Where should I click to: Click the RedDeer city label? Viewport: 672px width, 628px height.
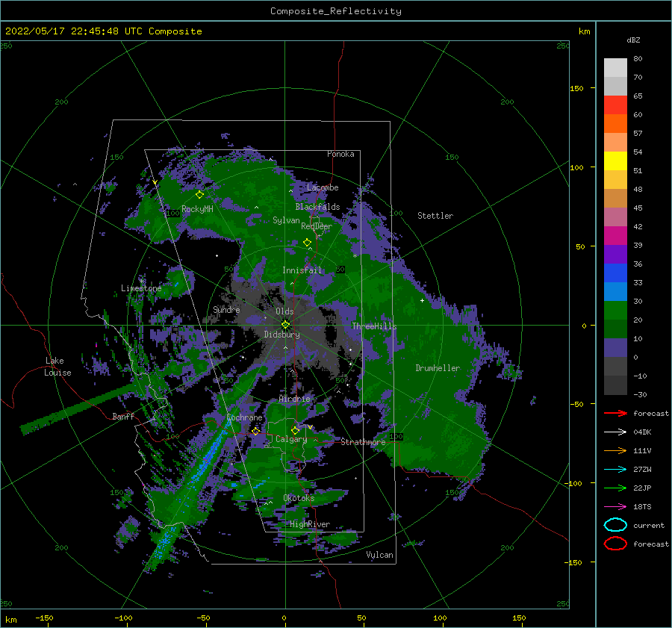pos(317,226)
